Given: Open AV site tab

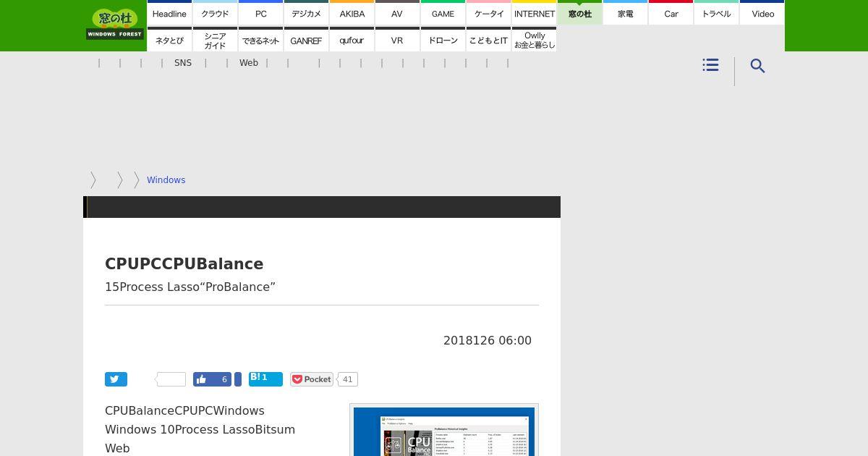Looking at the screenshot, I should point(397,13).
